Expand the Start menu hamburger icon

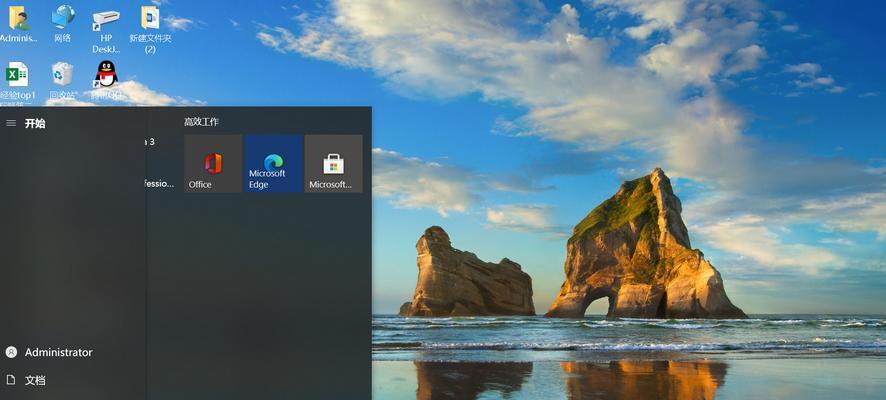tap(11, 123)
